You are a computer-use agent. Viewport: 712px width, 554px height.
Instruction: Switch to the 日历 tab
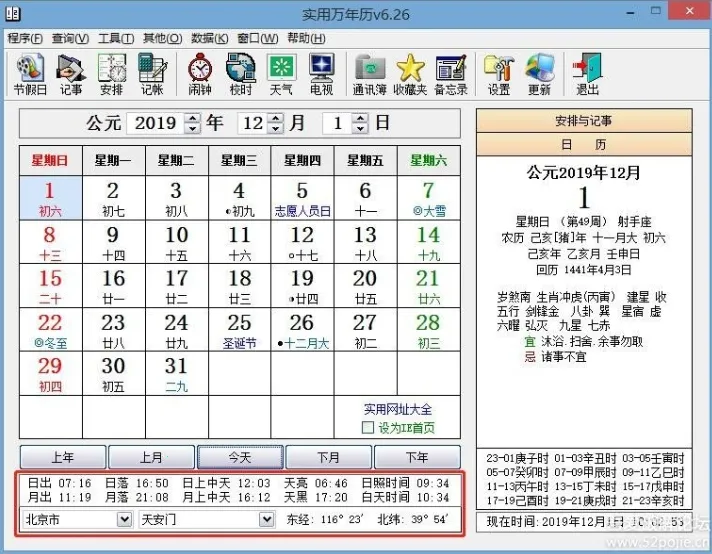[x=584, y=144]
